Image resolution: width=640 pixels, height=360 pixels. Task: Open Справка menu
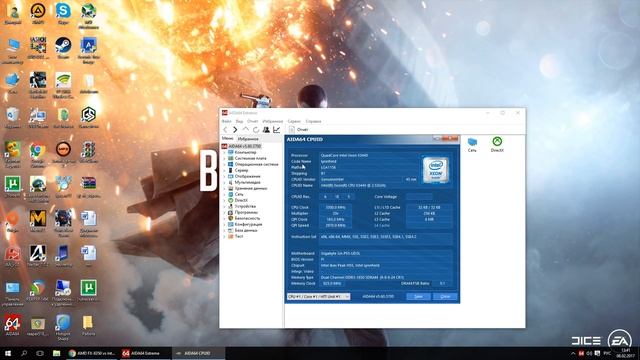pos(313,121)
